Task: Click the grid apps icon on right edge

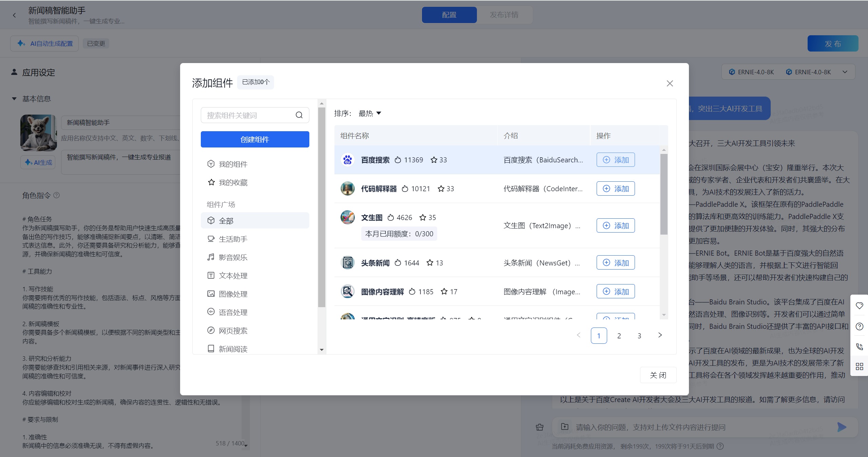Action: click(x=859, y=366)
